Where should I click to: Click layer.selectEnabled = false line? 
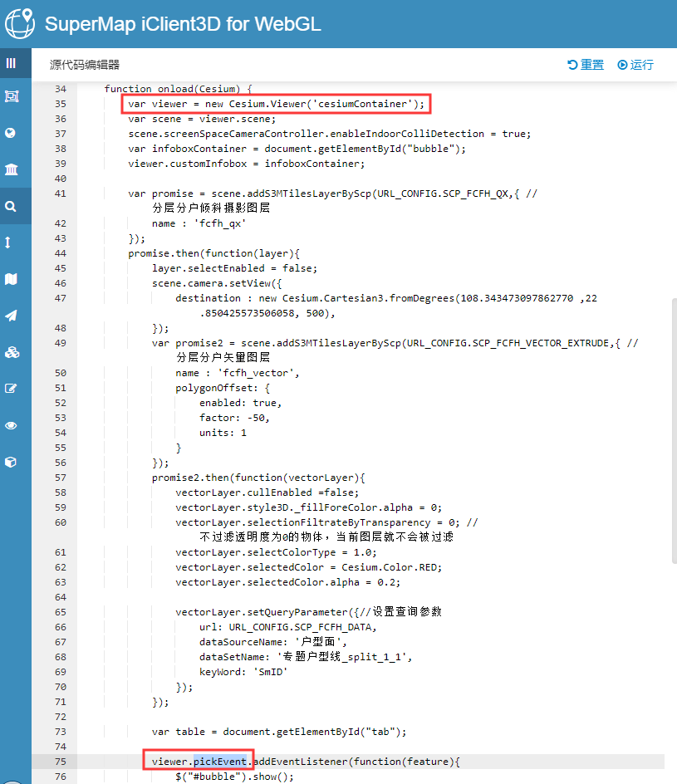tap(234, 268)
